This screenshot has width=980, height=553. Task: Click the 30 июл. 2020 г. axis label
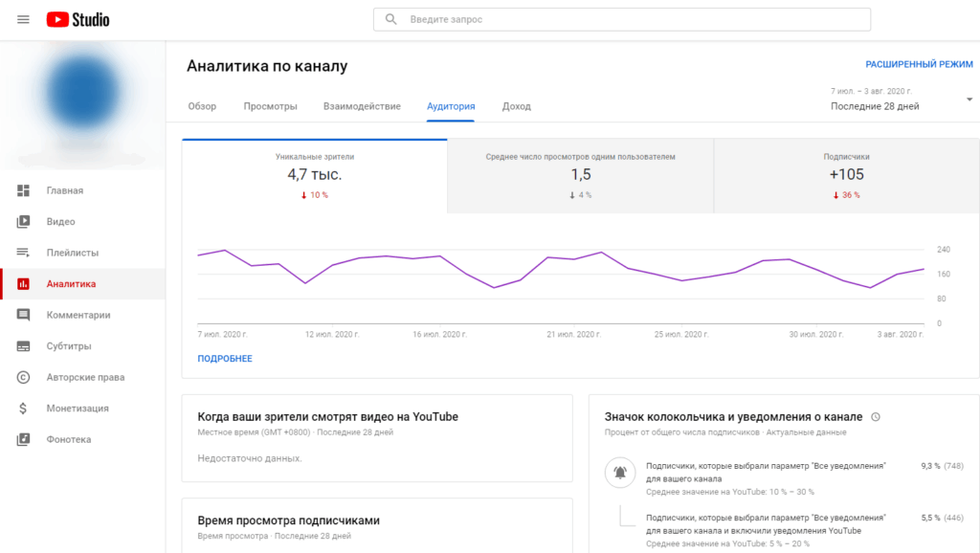[815, 334]
